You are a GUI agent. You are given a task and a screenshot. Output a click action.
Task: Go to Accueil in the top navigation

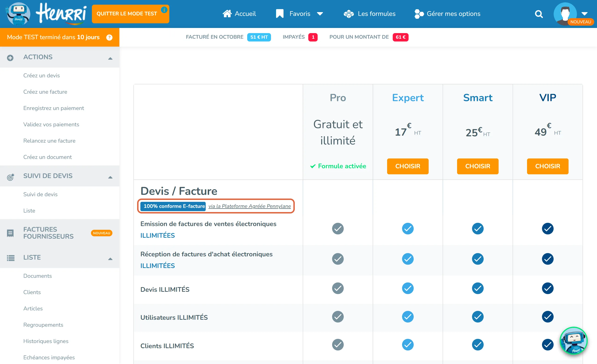(239, 14)
